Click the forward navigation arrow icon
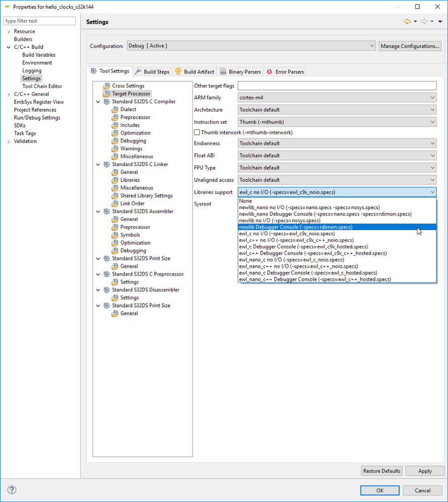The image size is (448, 502). [x=424, y=22]
